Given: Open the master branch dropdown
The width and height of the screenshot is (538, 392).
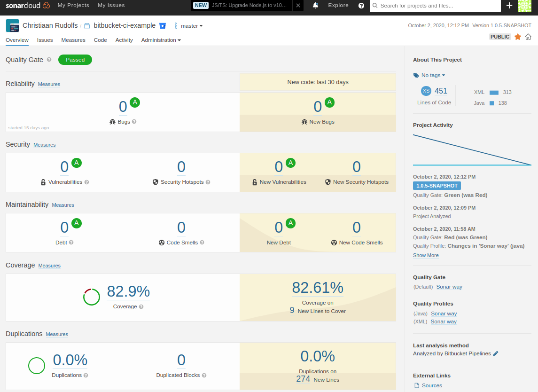Looking at the screenshot, I should point(191,26).
